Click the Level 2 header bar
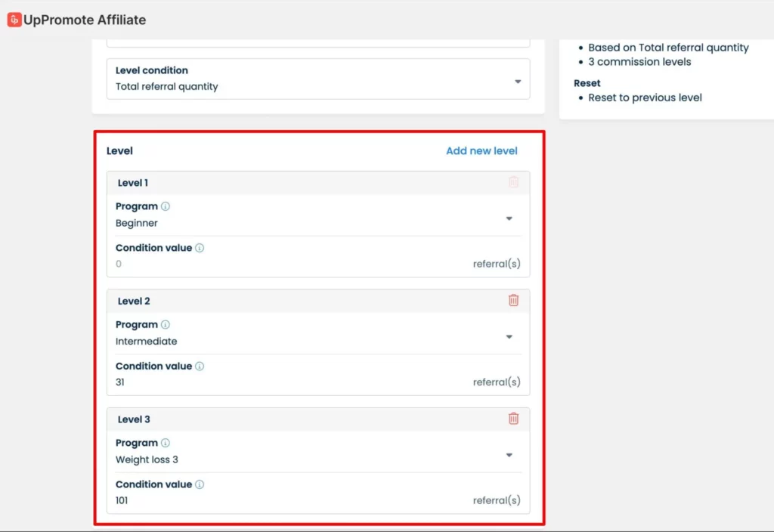This screenshot has width=774, height=532. [x=302, y=301]
